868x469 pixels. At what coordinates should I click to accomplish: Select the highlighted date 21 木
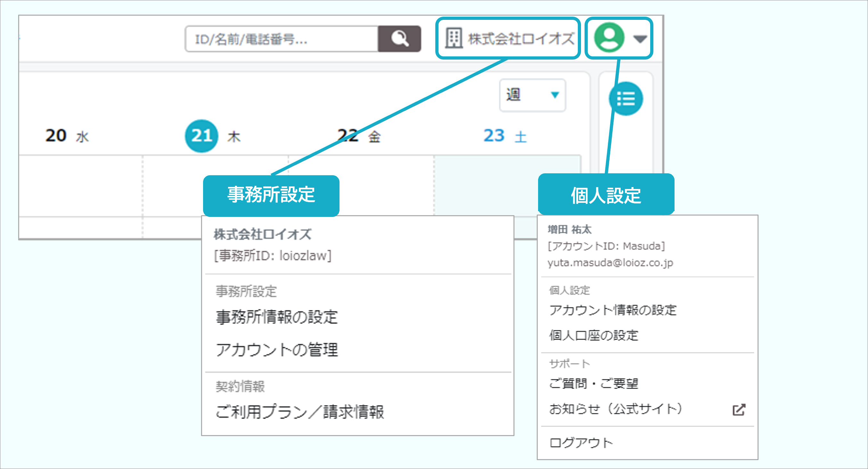coord(213,136)
